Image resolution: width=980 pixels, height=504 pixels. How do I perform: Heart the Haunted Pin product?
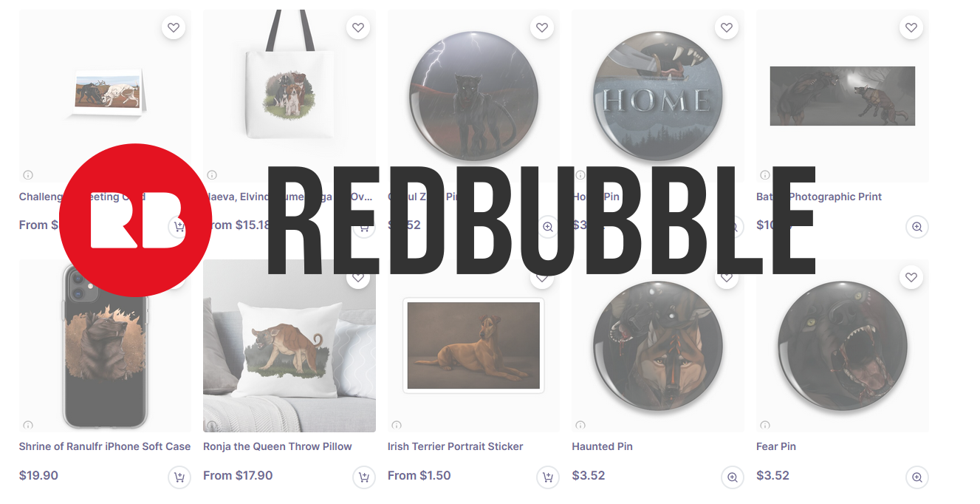(727, 278)
